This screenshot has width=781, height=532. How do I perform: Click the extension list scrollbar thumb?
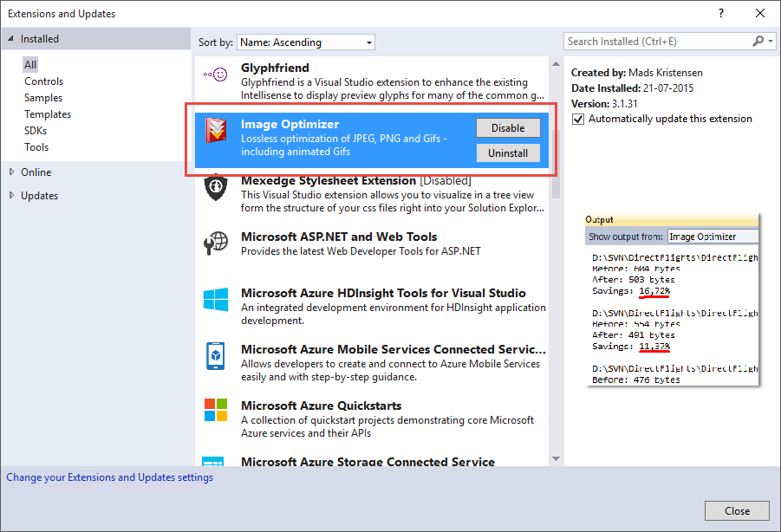point(556,165)
